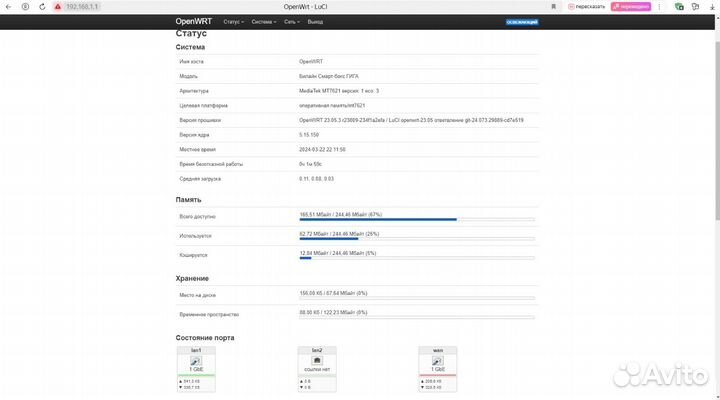This screenshot has width=720, height=400.
Task: Click the green shield extension icon
Action: click(679, 6)
